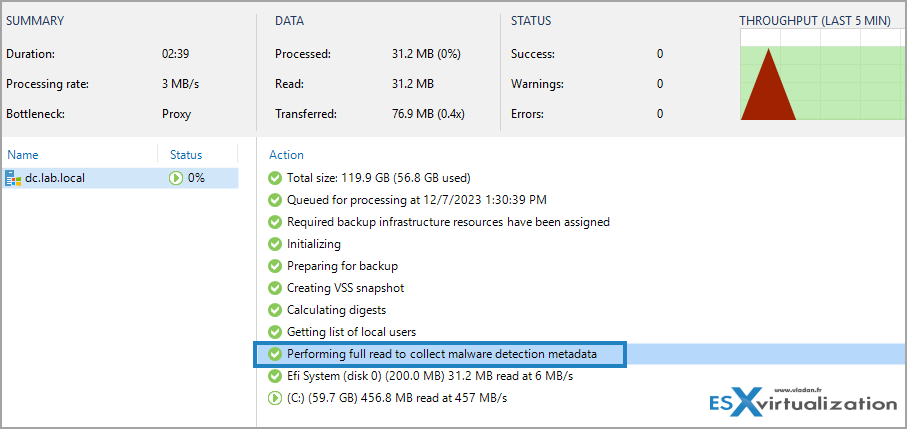
Task: Select the Queued for processing log line
Action: [416, 200]
